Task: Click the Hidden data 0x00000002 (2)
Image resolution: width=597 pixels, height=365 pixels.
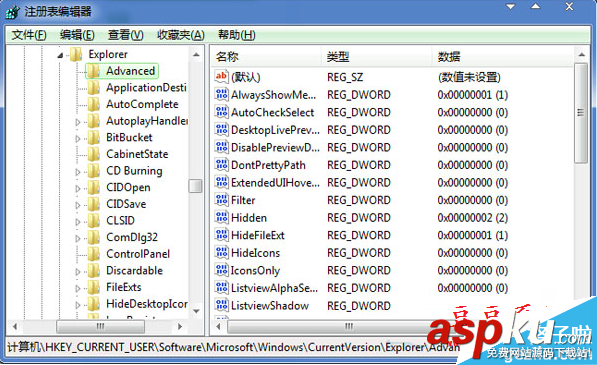Action: click(x=472, y=218)
